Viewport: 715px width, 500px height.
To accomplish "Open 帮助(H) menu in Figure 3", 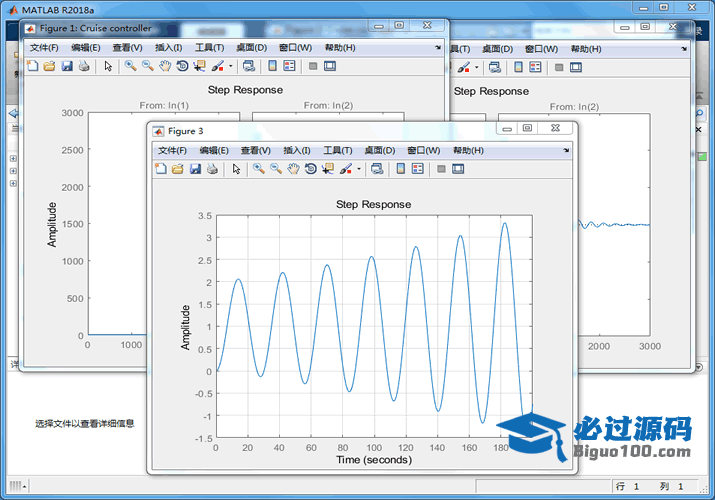I will pyautogui.click(x=468, y=150).
